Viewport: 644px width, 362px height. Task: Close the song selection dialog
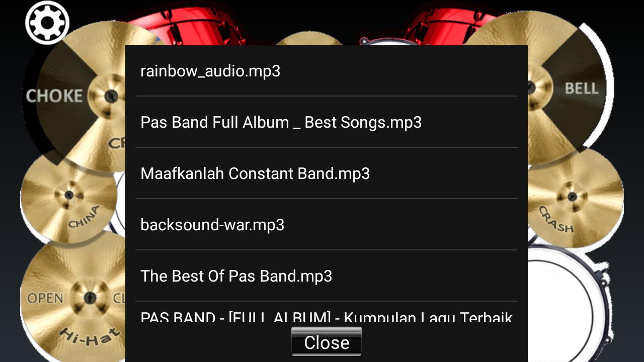326,342
